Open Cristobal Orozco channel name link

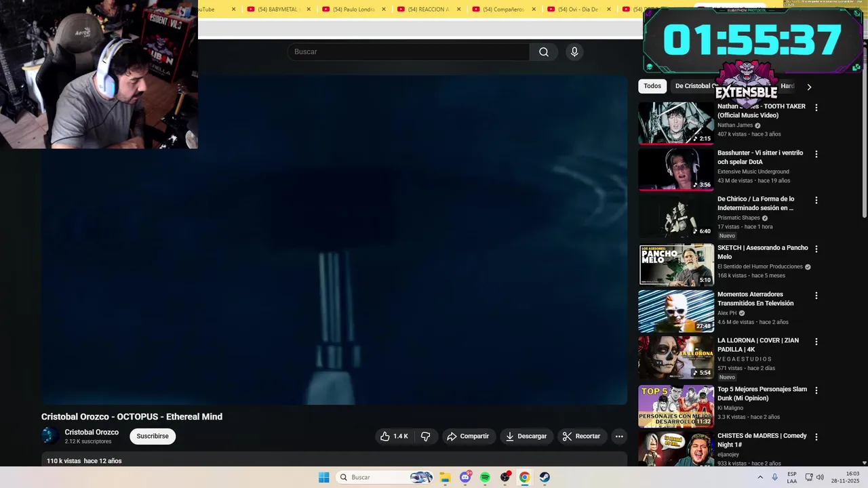point(92,432)
